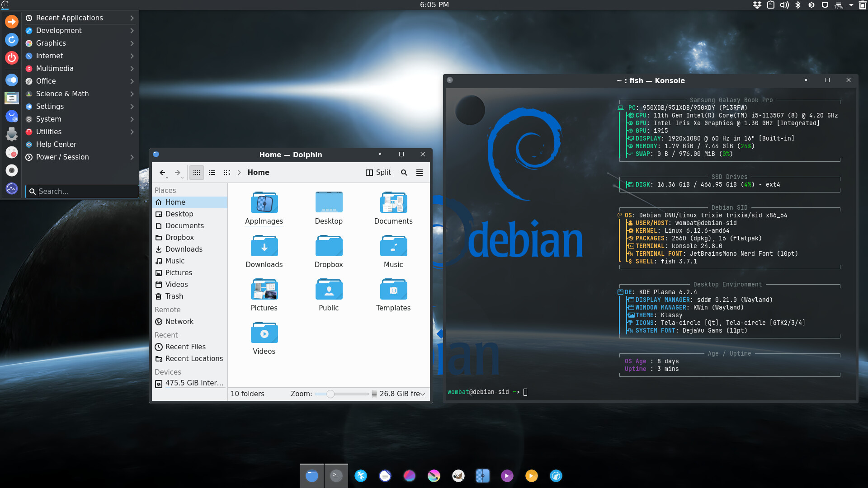Open Dolphin search with magnifier icon
The height and width of the screenshot is (488, 868).
coord(404,173)
